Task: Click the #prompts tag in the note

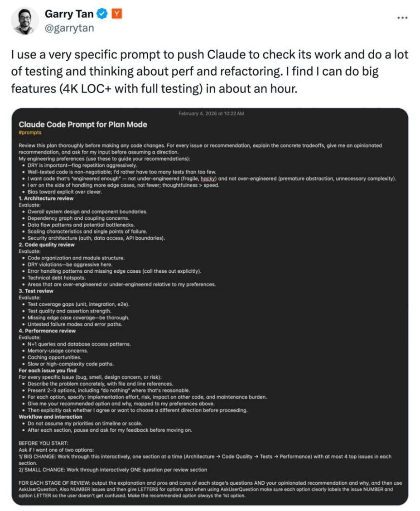Action: coord(30,133)
